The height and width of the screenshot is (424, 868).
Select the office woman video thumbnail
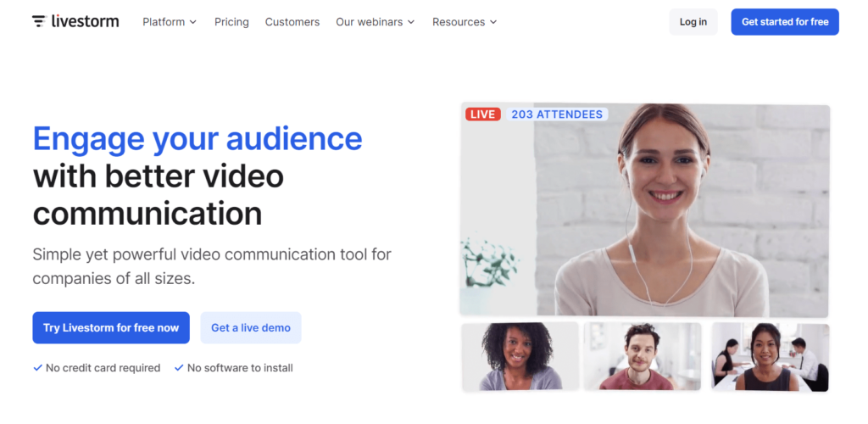click(770, 357)
